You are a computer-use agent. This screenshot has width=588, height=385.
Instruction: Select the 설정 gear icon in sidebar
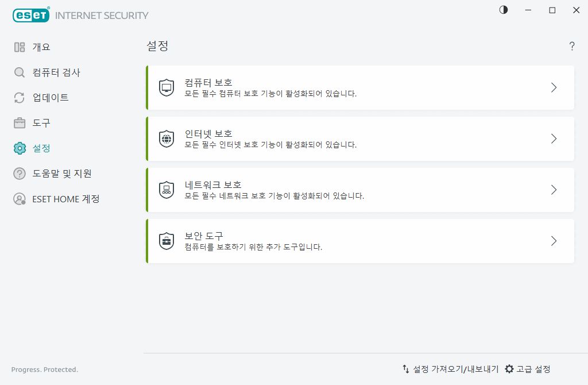point(19,148)
